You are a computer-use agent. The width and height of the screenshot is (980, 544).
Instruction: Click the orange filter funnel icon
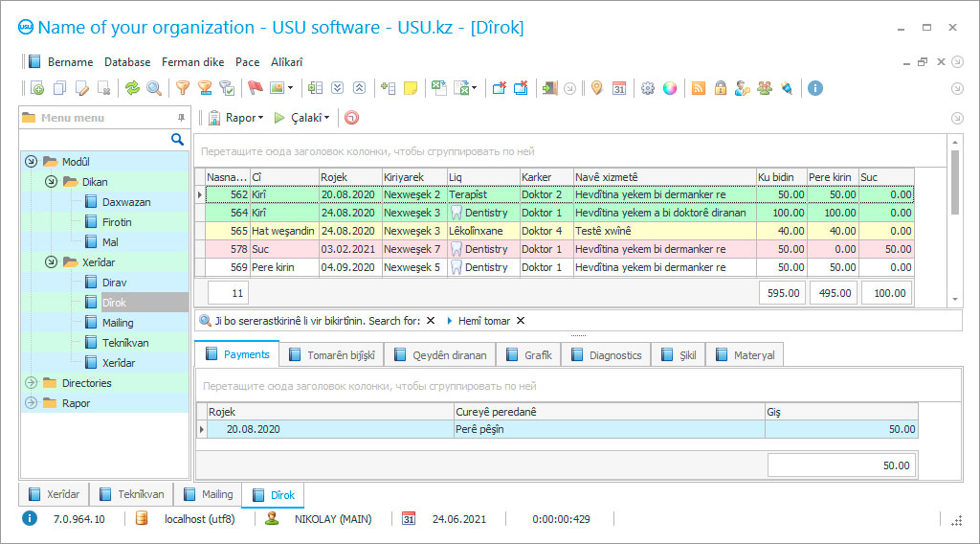coord(182,88)
